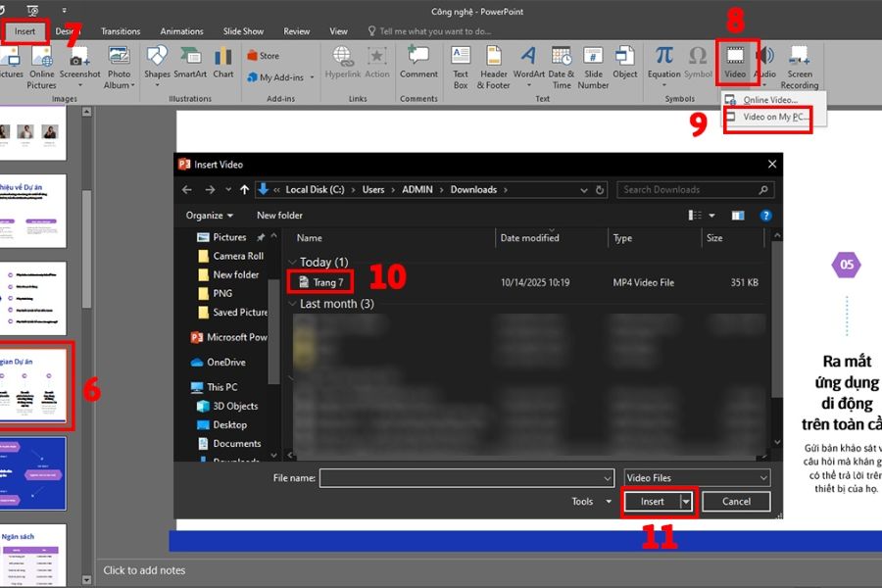This screenshot has width=882, height=588.
Task: Select the Trang 7 video file
Action: (x=320, y=282)
